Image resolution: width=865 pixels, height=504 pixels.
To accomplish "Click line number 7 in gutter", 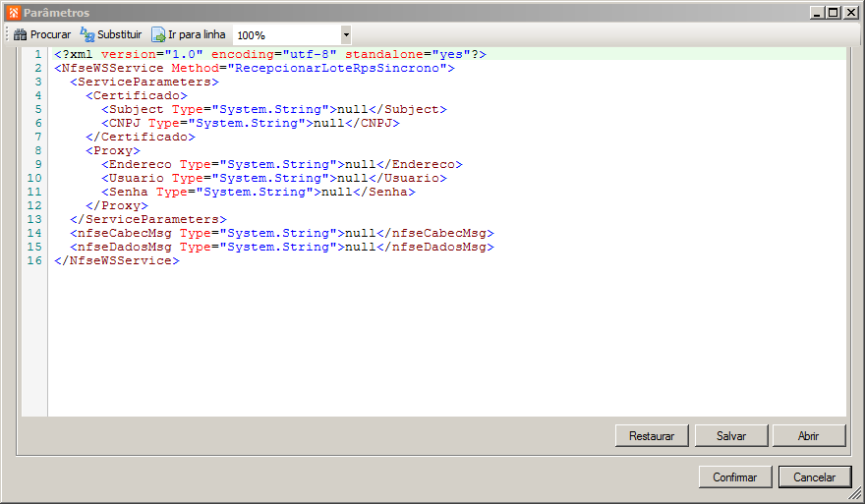I will click(38, 137).
